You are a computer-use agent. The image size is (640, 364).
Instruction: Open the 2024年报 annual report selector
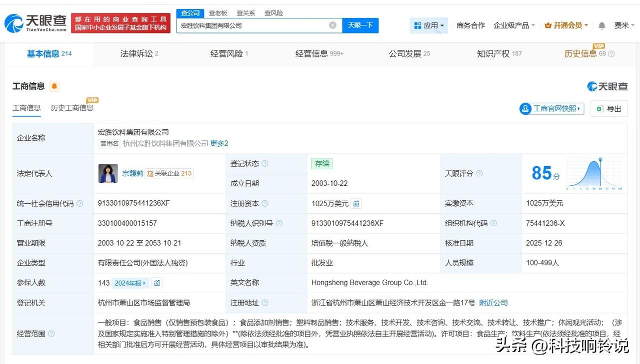point(130,283)
